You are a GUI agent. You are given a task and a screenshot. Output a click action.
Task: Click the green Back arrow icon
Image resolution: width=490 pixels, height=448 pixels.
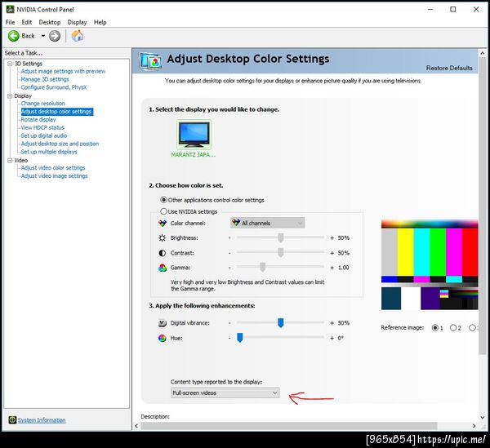[x=13, y=36]
